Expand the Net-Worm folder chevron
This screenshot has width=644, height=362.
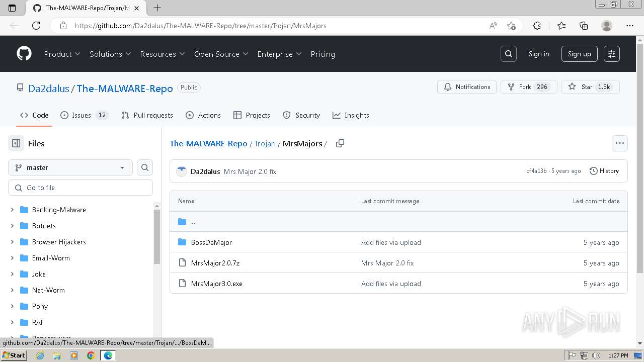(12, 290)
